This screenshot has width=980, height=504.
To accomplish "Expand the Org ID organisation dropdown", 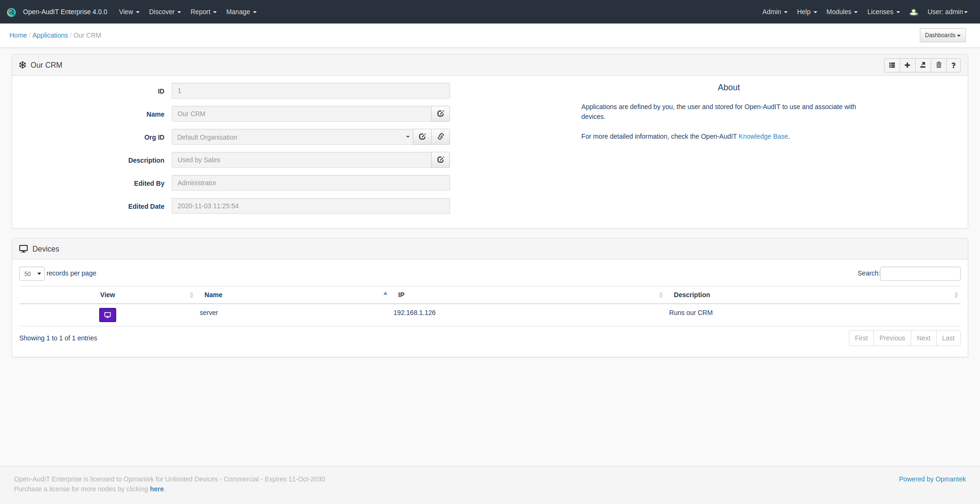I will click(x=292, y=137).
